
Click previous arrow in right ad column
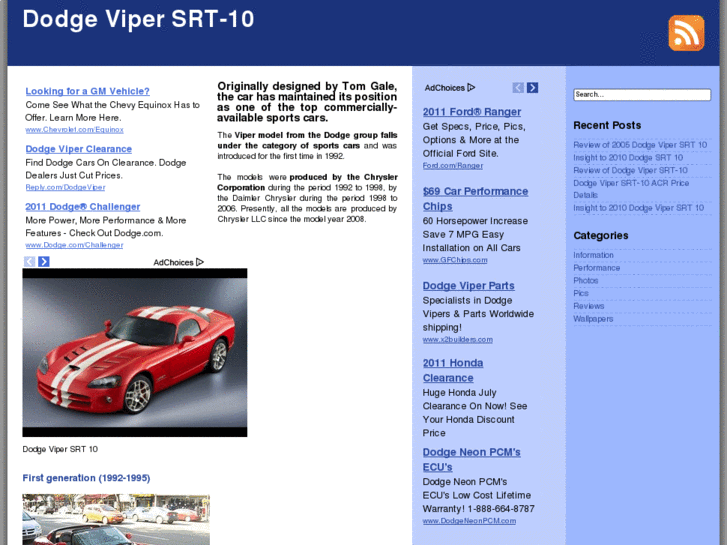(518, 88)
